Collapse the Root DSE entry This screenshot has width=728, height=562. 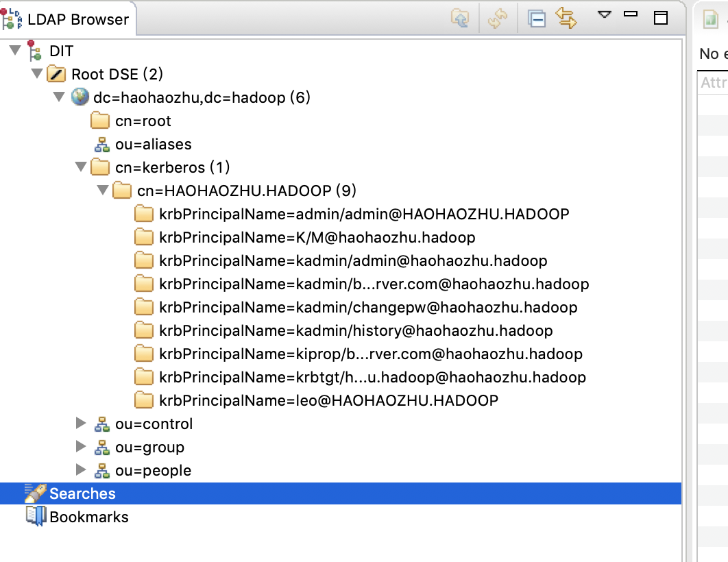[36, 73]
